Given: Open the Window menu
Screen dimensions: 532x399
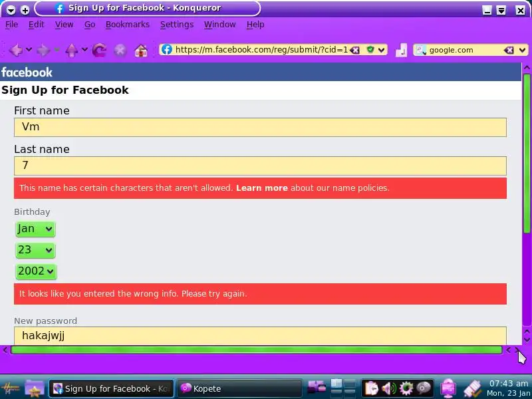Looking at the screenshot, I should [x=220, y=25].
